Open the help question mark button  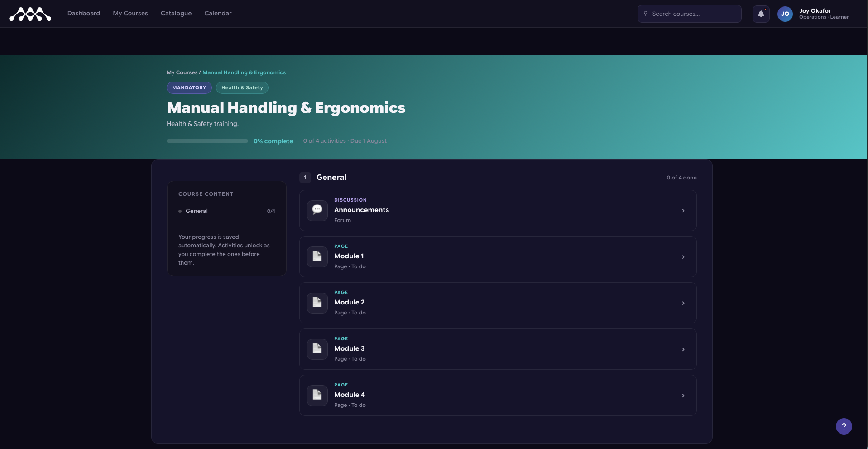pyautogui.click(x=844, y=426)
